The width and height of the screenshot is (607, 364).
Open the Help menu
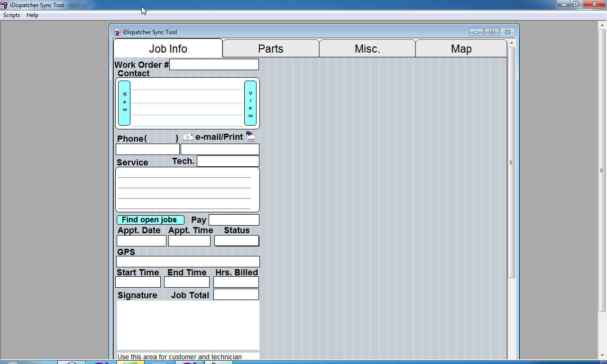[32, 15]
